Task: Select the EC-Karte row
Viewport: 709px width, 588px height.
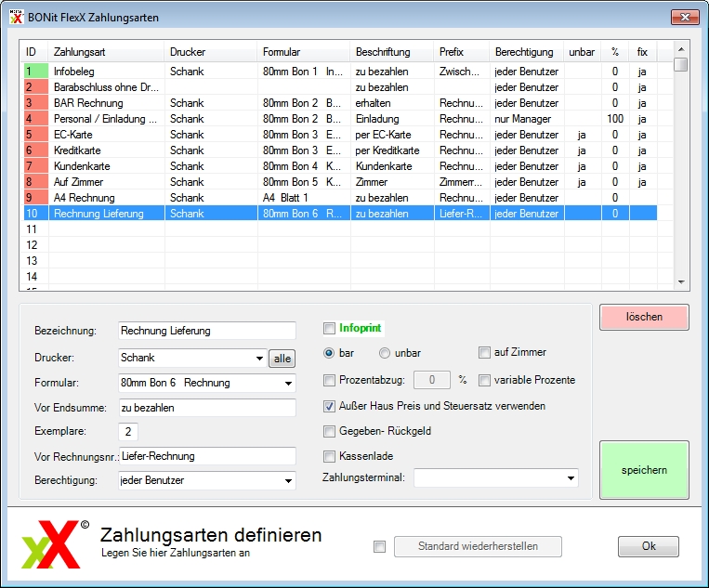Action: 340,135
